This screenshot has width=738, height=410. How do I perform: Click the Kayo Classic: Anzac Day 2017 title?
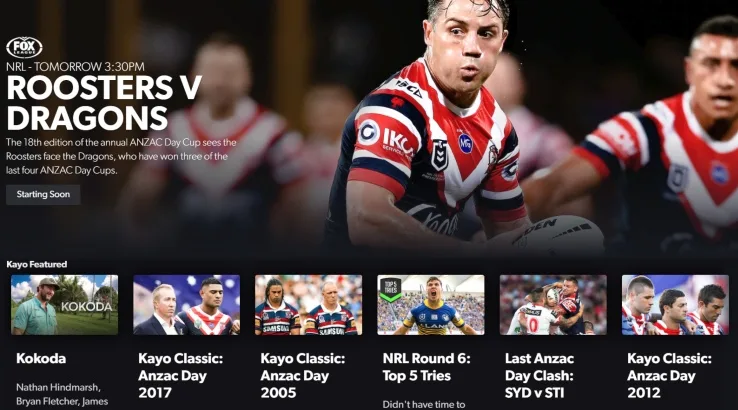[181, 376]
